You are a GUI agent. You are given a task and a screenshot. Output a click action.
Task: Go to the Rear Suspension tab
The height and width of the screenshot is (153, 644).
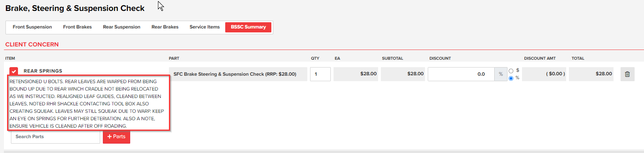[x=122, y=27]
